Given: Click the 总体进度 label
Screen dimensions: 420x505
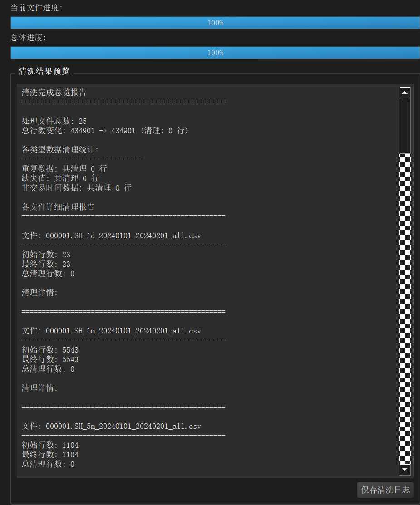Looking at the screenshot, I should pyautogui.click(x=28, y=38).
